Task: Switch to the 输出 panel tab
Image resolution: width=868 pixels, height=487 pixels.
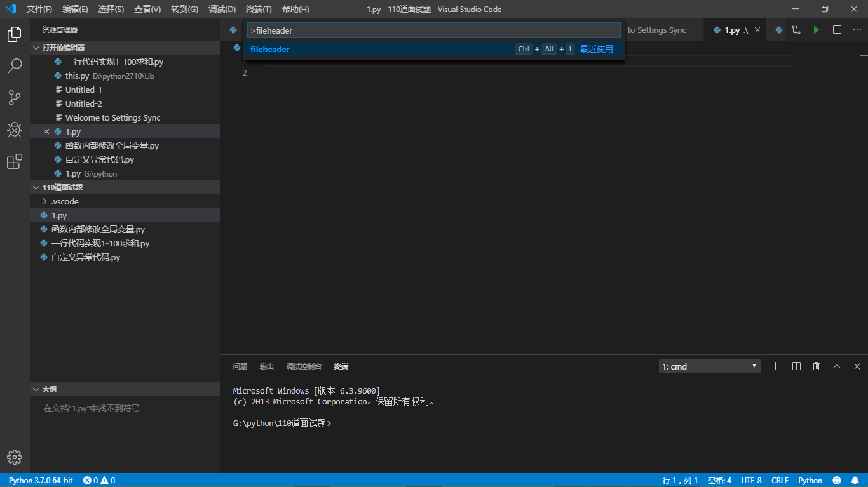Action: pyautogui.click(x=266, y=366)
